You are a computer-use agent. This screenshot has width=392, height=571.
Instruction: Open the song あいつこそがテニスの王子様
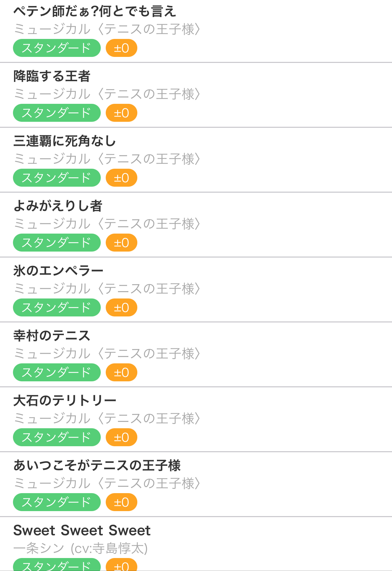97,466
